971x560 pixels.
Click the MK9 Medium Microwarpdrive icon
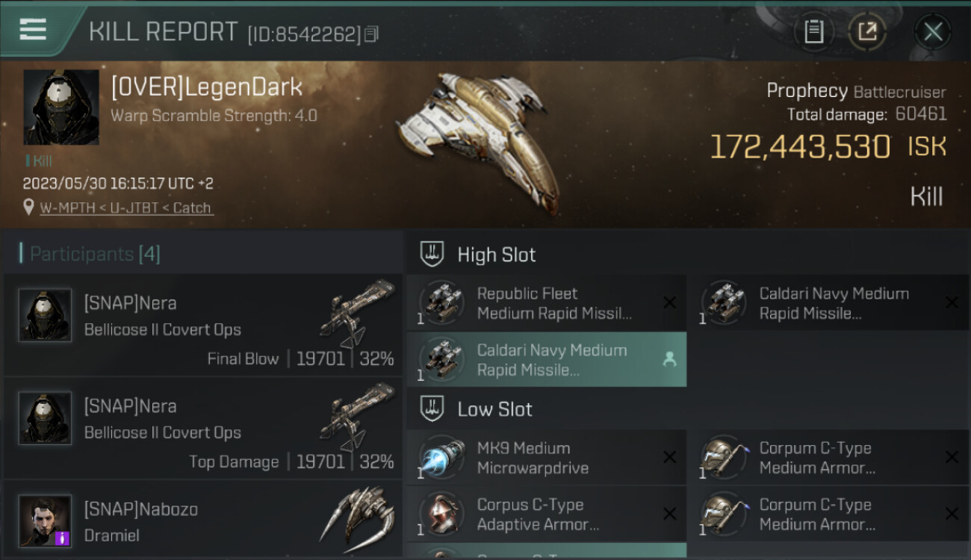[x=442, y=458]
